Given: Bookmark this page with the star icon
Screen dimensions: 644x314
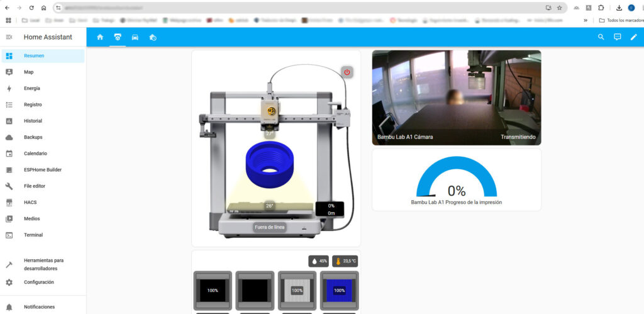Looking at the screenshot, I should coord(559,8).
